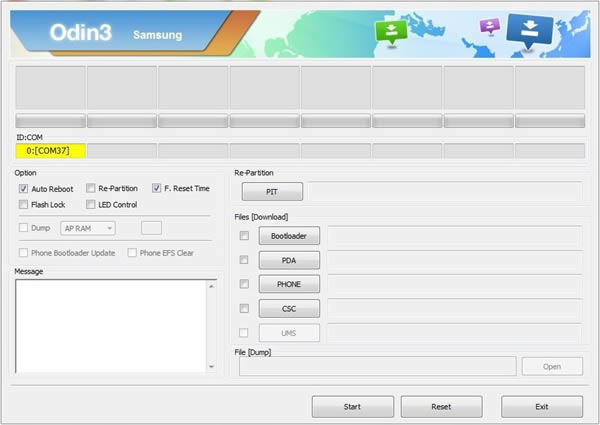The width and height of the screenshot is (600, 425).
Task: Enable the Flash Lock checkbox
Action: coord(23,204)
